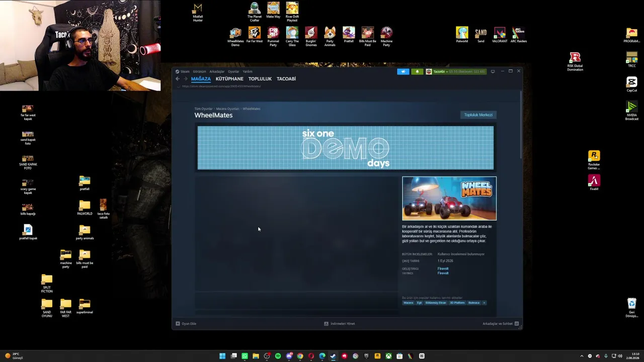This screenshot has width=644, height=362.
Task: Open the VALORANT desktop shortcut
Action: 500,35
